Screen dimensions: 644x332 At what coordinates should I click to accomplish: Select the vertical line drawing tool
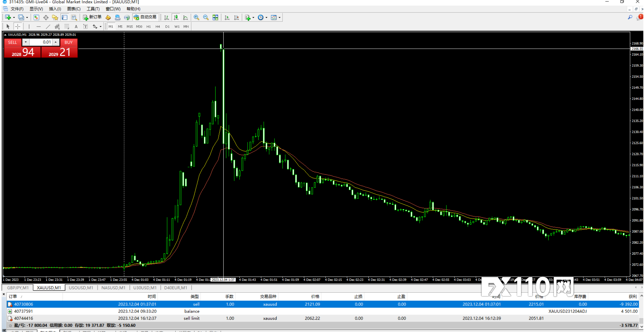pyautogui.click(x=29, y=26)
